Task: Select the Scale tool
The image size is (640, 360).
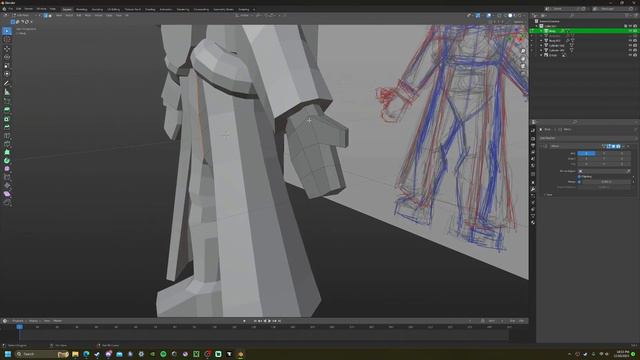Action: 7,66
